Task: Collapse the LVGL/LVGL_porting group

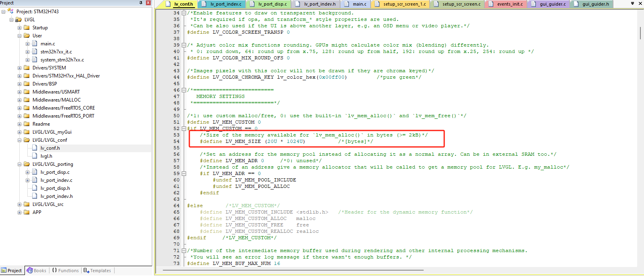Action: pyautogui.click(x=19, y=164)
